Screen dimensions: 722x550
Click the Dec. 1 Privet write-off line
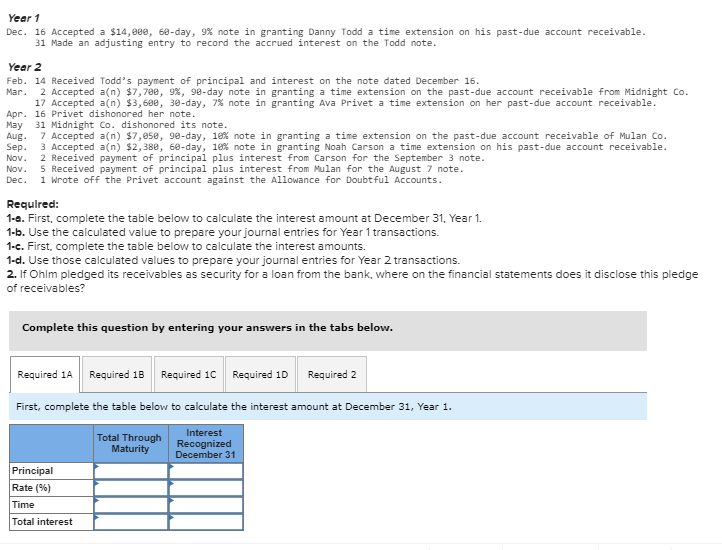pyautogui.click(x=224, y=180)
